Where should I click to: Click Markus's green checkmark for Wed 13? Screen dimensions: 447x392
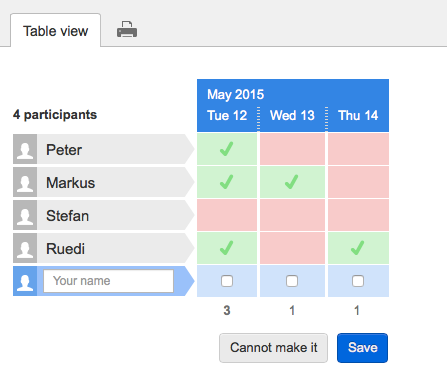pos(292,182)
